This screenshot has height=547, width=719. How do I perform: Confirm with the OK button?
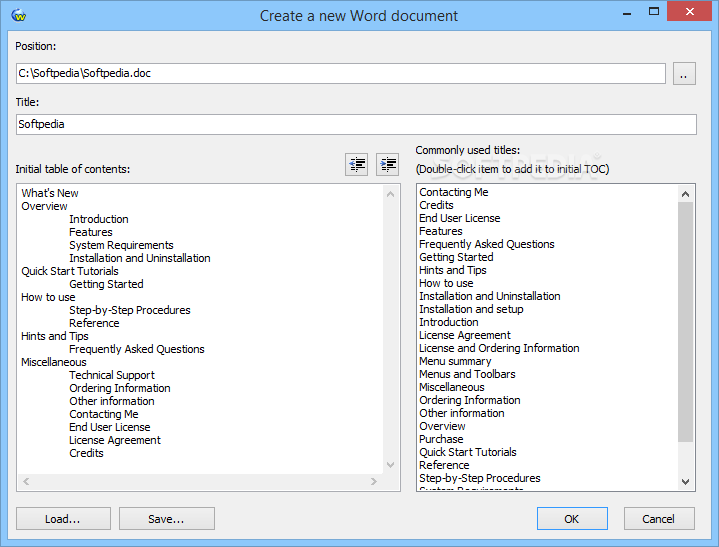pos(572,519)
